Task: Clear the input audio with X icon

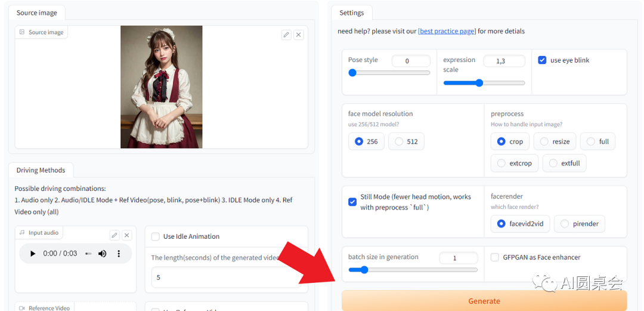Action: click(127, 235)
